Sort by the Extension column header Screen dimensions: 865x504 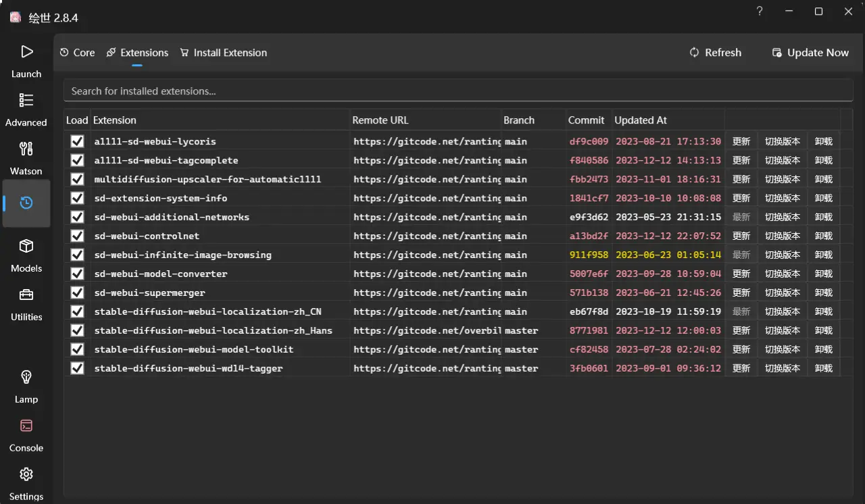220,120
